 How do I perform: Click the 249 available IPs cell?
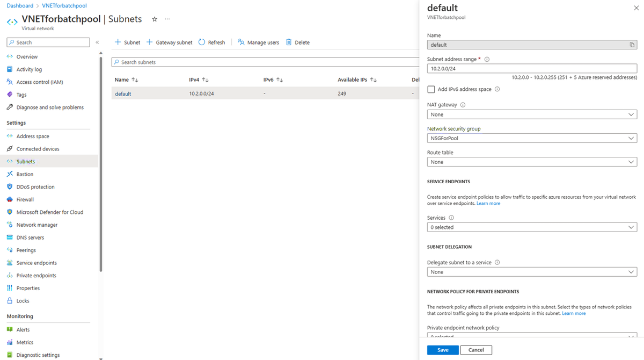click(x=342, y=93)
